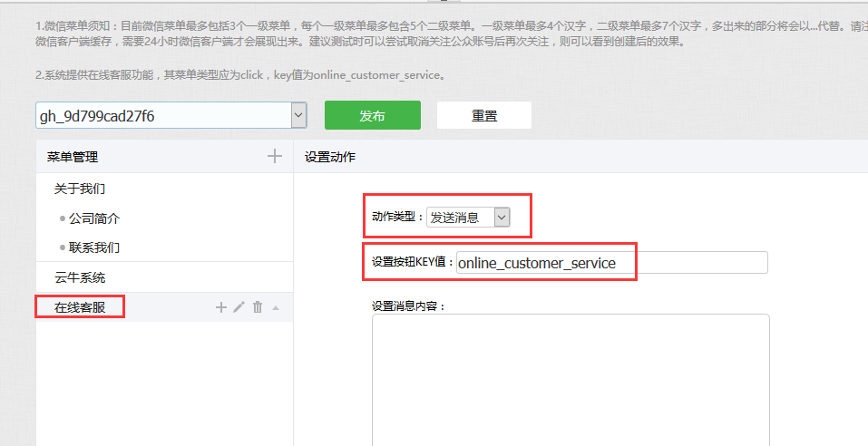Click the 设置动作 panel header

(x=330, y=157)
